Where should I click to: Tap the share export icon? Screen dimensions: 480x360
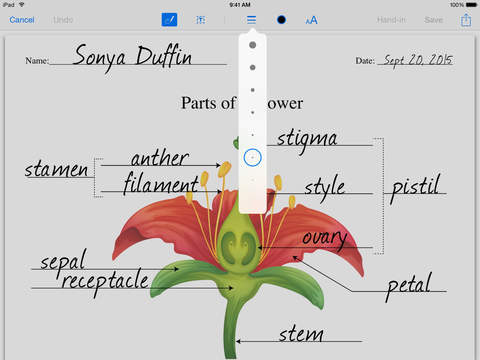click(466, 20)
